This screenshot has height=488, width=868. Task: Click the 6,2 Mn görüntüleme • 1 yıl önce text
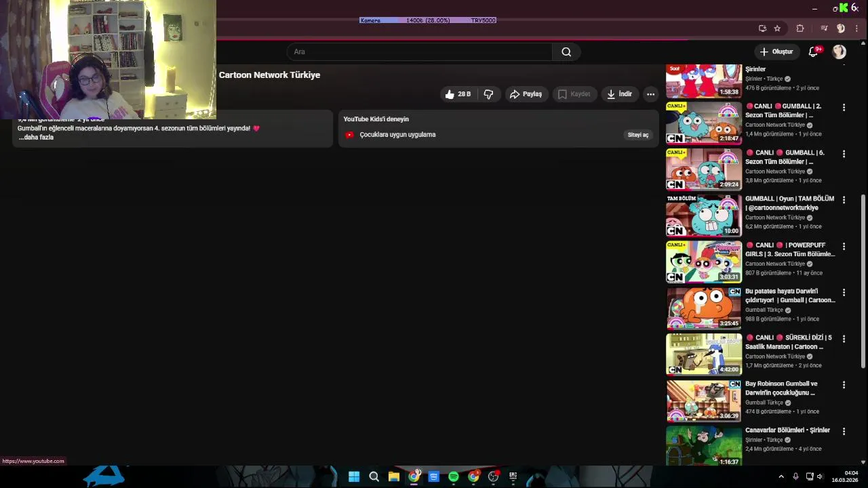(x=783, y=226)
